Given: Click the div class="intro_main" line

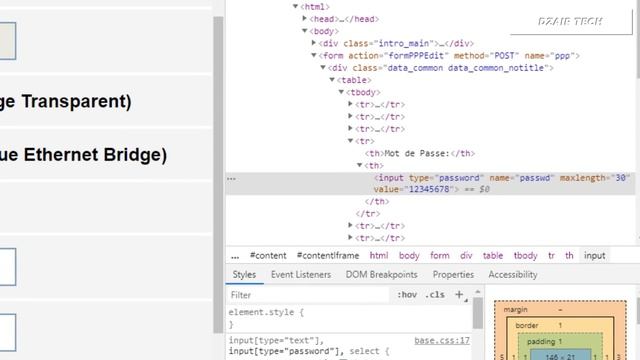Looking at the screenshot, I should click(x=396, y=43).
